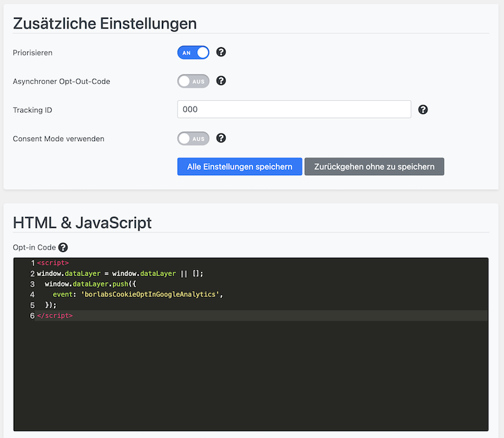Click the closing </script> tag text
This screenshot has height=438, width=504.
click(55, 315)
